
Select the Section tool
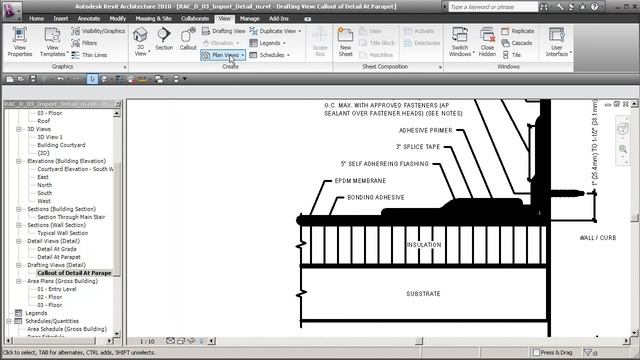click(x=164, y=39)
